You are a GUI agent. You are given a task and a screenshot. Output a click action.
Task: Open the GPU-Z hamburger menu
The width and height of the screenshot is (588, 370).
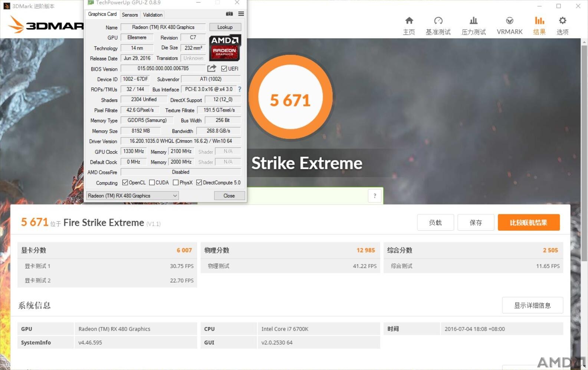241,14
